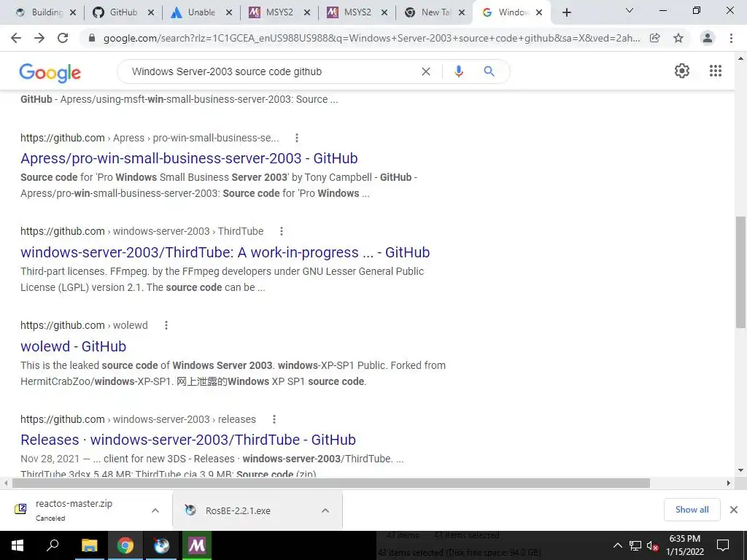Viewport: 747px width, 560px height.
Task: Open Chrome's three-dot menu
Action: click(x=731, y=38)
